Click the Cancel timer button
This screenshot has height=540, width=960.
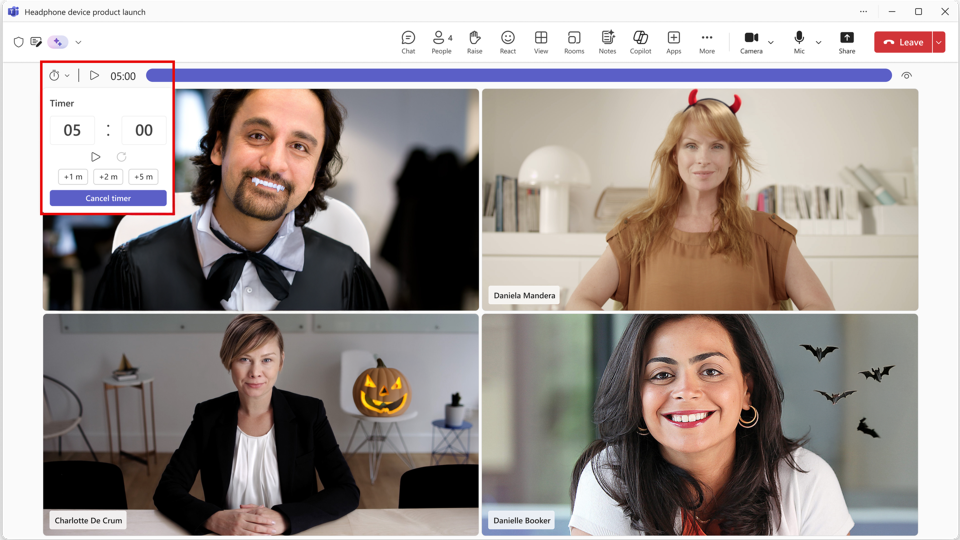pyautogui.click(x=108, y=198)
